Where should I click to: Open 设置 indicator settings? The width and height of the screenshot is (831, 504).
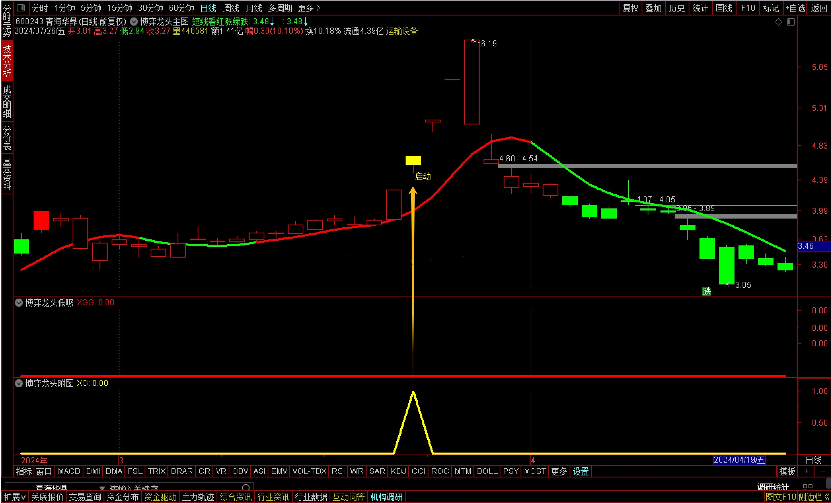click(581, 471)
